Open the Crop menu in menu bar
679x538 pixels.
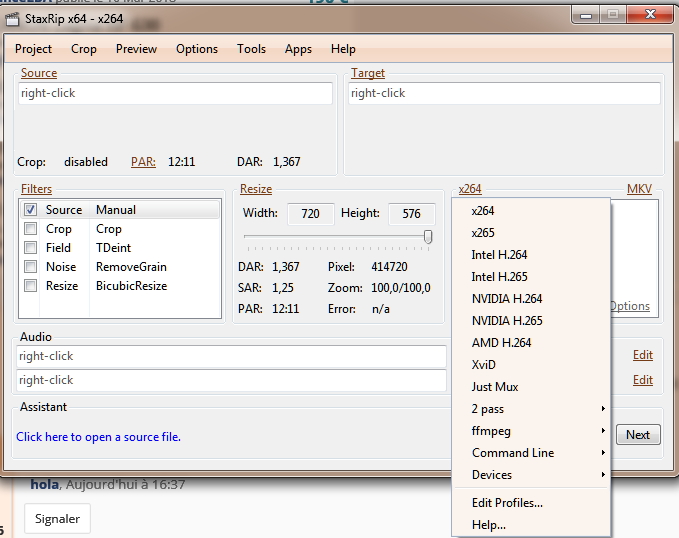click(x=84, y=49)
